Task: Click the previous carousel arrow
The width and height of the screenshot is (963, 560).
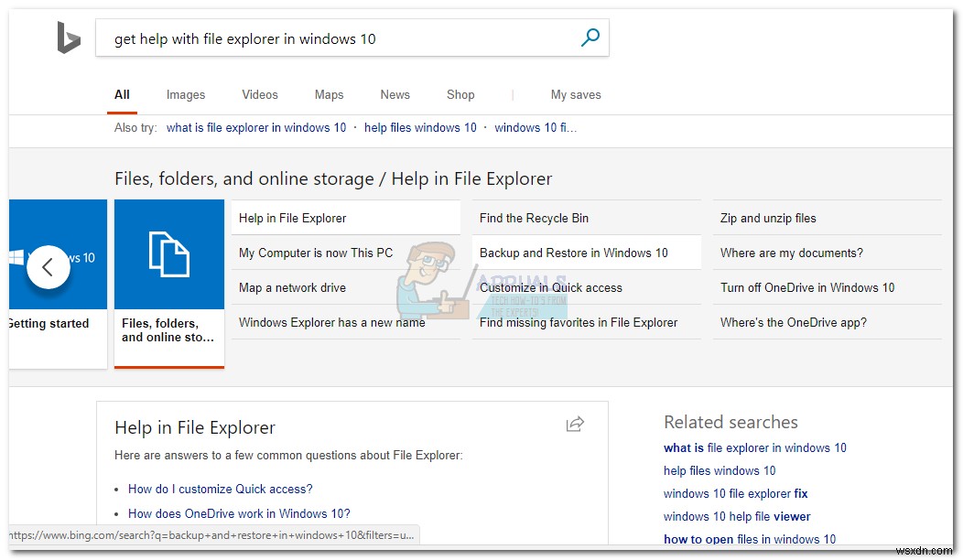Action: (x=48, y=267)
